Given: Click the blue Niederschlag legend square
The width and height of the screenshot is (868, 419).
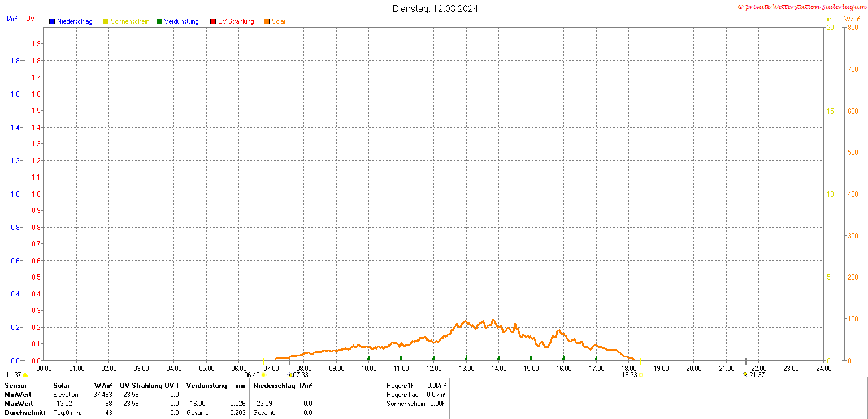Looking at the screenshot, I should (52, 22).
